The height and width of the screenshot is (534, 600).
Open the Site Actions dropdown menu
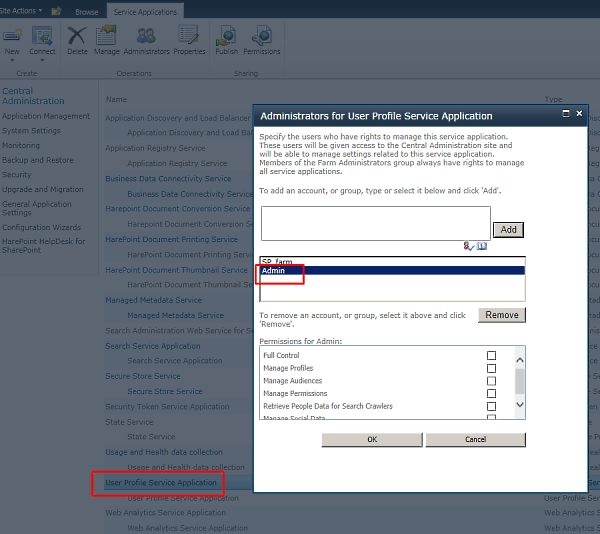[x=21, y=11]
